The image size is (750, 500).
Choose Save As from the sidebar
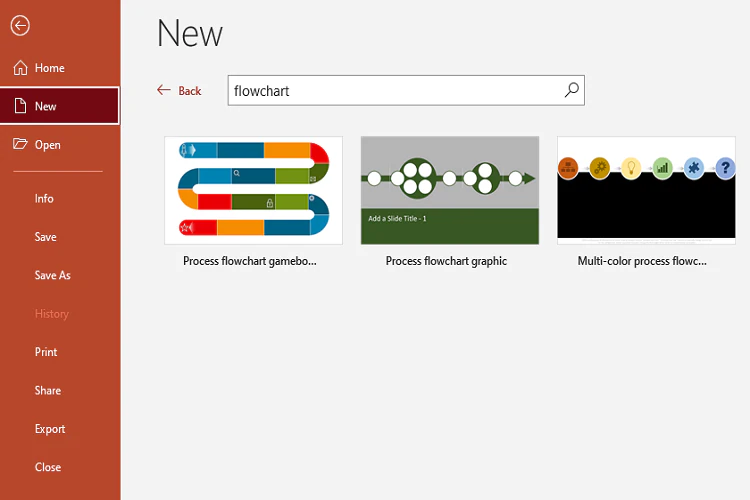[x=52, y=275]
